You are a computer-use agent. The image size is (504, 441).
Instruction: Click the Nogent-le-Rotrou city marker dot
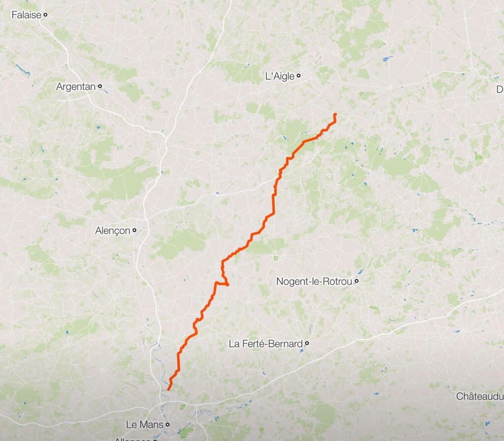[356, 281]
